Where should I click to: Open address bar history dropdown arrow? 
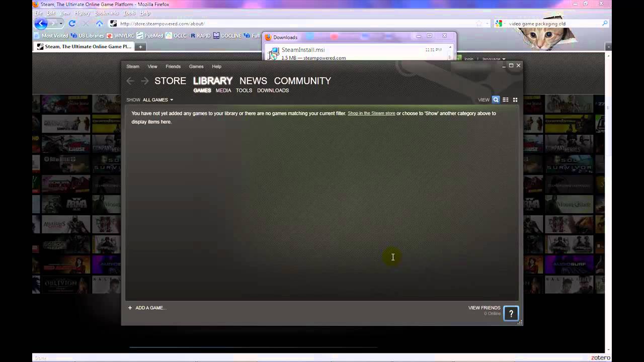tap(487, 24)
